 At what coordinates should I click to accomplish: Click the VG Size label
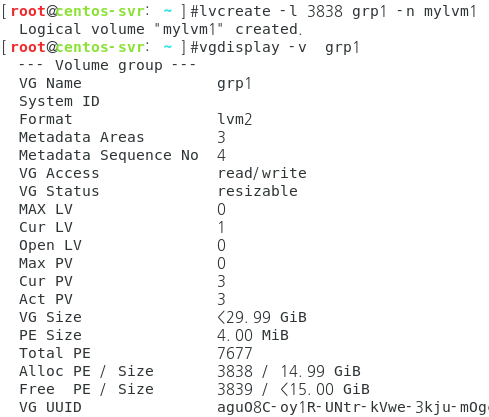coord(50,317)
